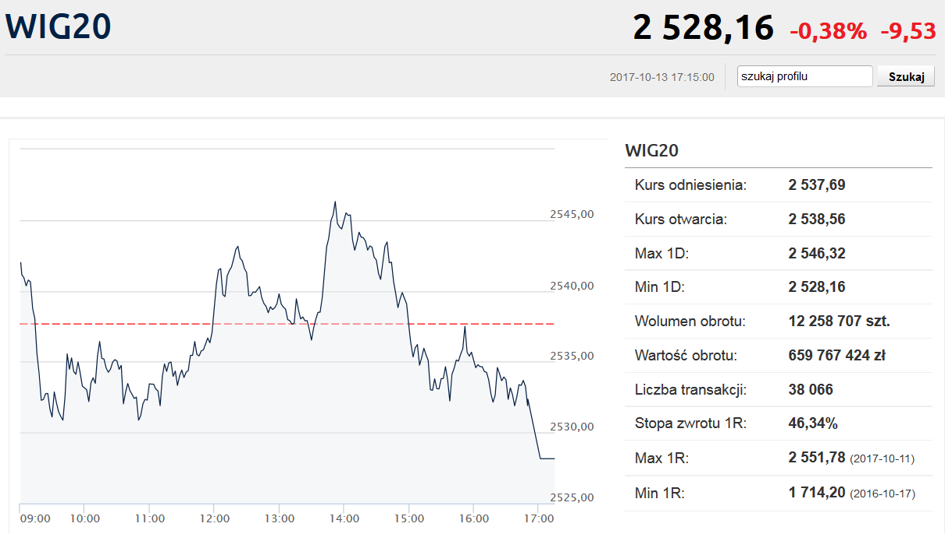Image resolution: width=945 pixels, height=534 pixels.
Task: Click the Stopa zwrotu 1R value 46,34%
Action: coord(813,423)
